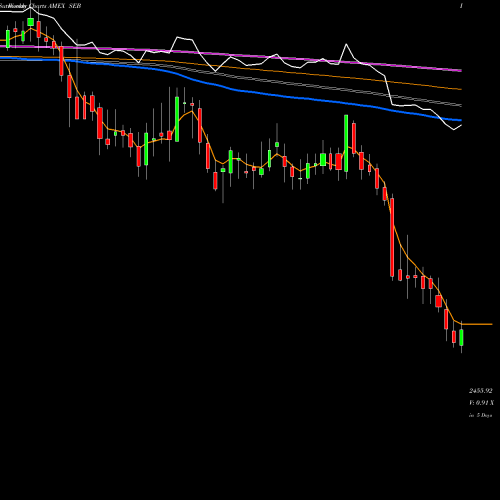Click the final green candle at chart's right end
The width and height of the screenshot is (500, 500).
point(462,337)
